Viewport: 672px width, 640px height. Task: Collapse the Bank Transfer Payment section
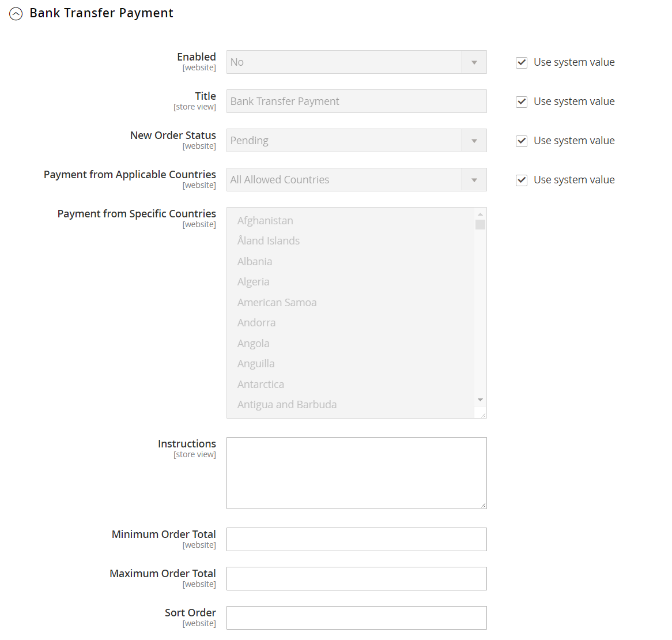click(16, 14)
